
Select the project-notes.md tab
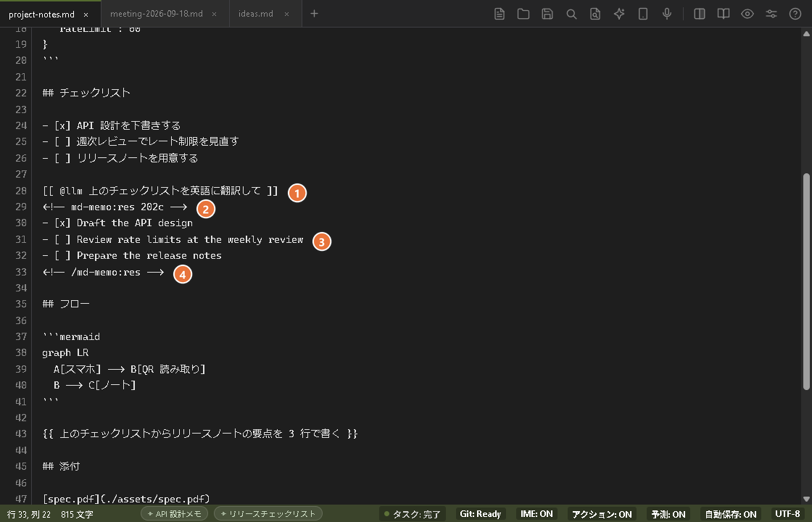click(x=41, y=14)
